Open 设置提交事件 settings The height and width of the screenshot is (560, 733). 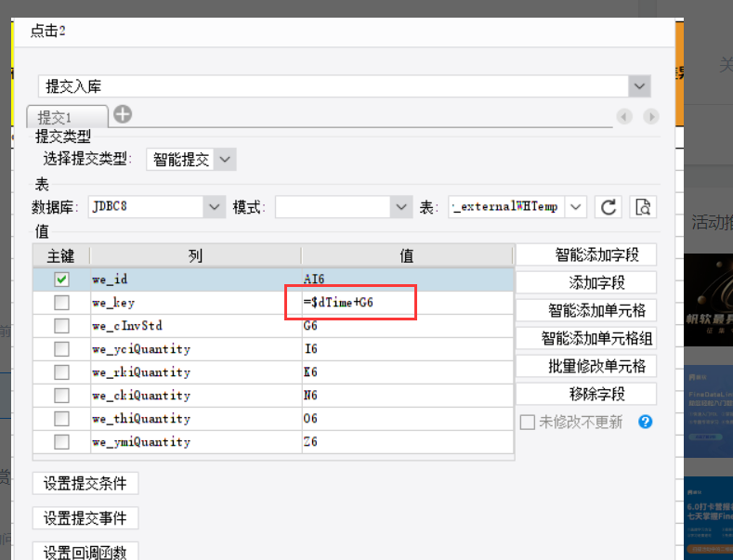point(85,518)
